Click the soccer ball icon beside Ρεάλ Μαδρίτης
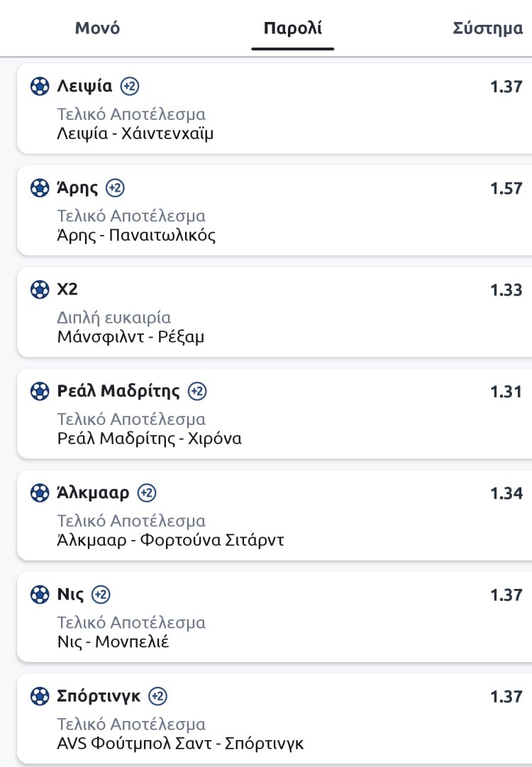The image size is (532, 767). (39, 391)
